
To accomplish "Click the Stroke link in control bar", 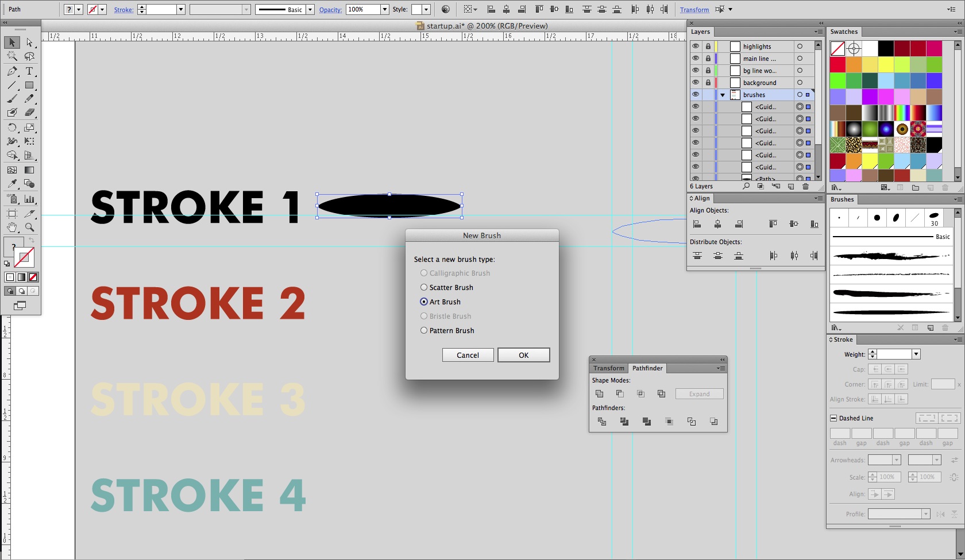I will (123, 10).
